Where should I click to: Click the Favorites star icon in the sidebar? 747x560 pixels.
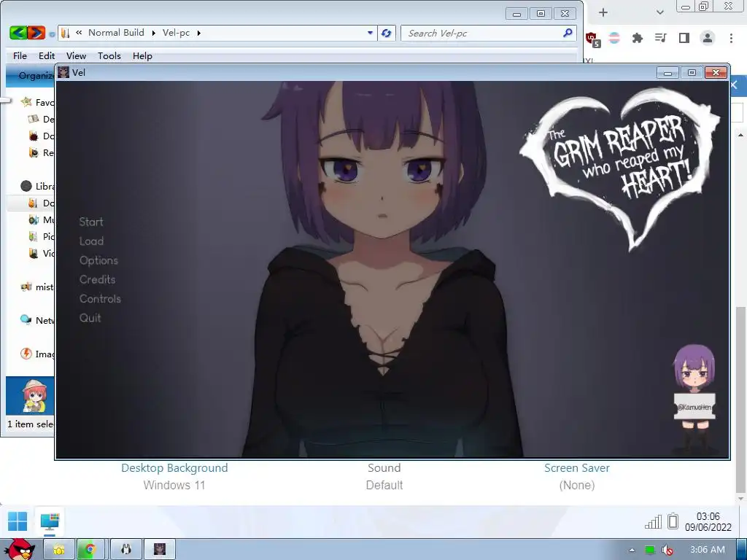26,102
